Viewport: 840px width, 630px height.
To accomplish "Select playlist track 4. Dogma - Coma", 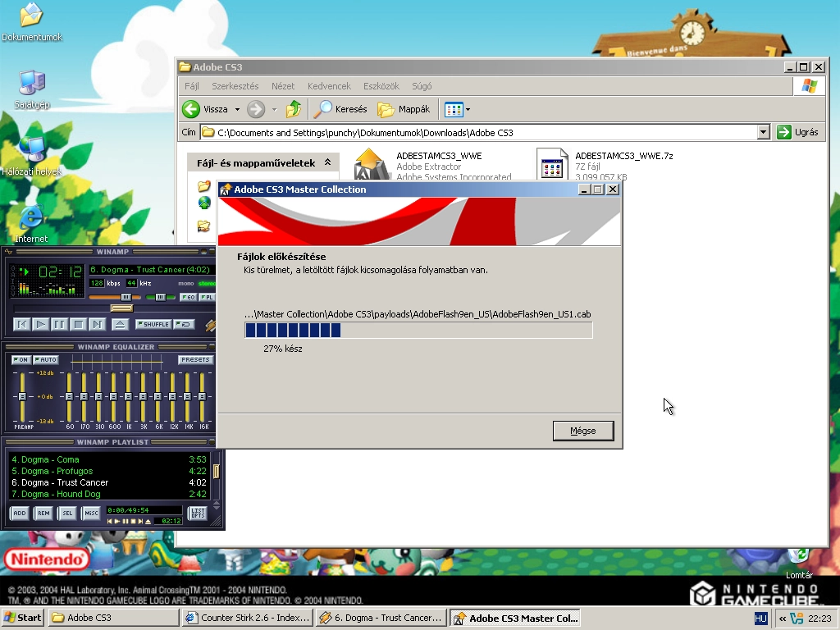I will tap(109, 459).
